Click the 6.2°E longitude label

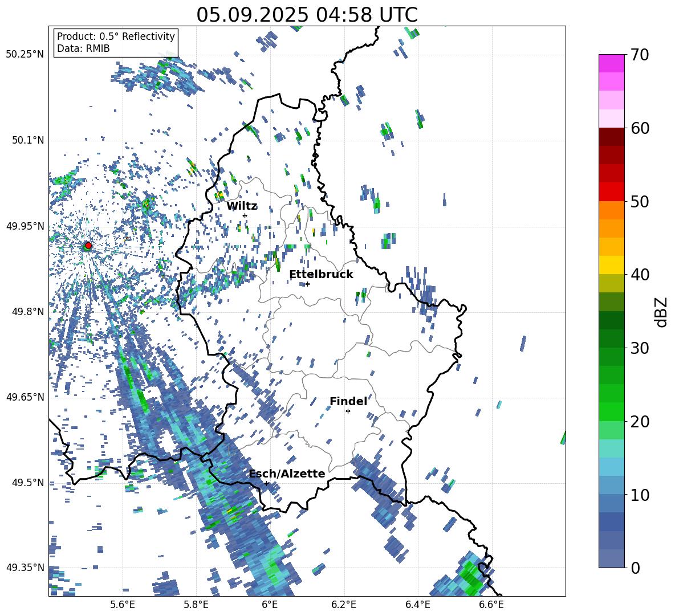click(x=344, y=605)
